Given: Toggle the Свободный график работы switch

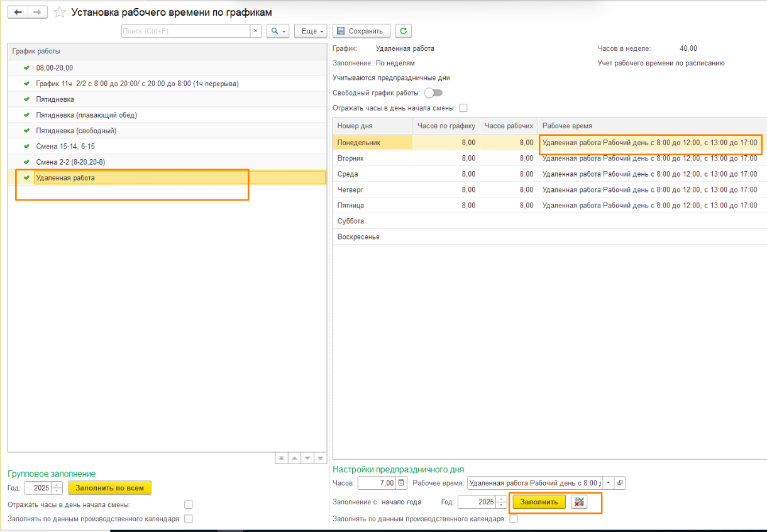Looking at the screenshot, I should (433, 93).
